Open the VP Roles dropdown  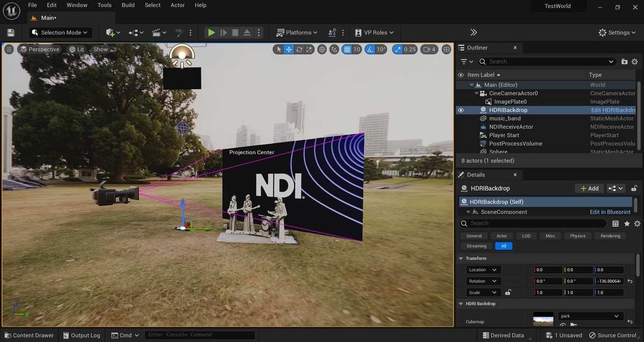[375, 33]
